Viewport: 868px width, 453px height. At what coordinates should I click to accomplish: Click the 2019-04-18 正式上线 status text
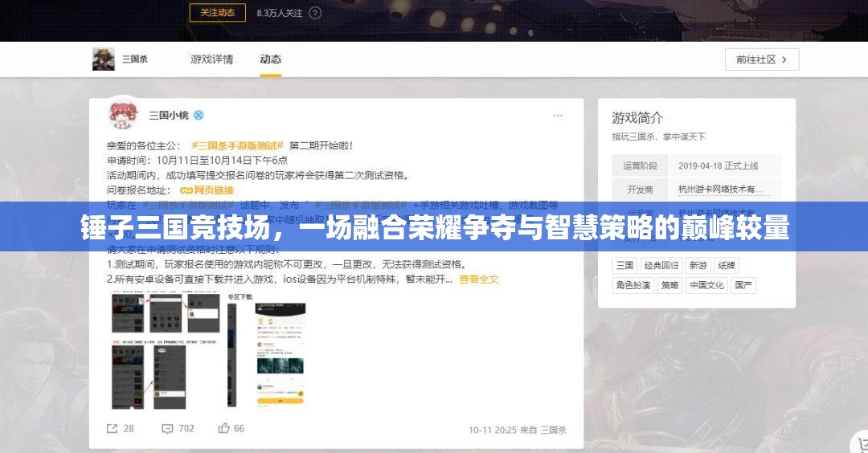[x=719, y=166]
